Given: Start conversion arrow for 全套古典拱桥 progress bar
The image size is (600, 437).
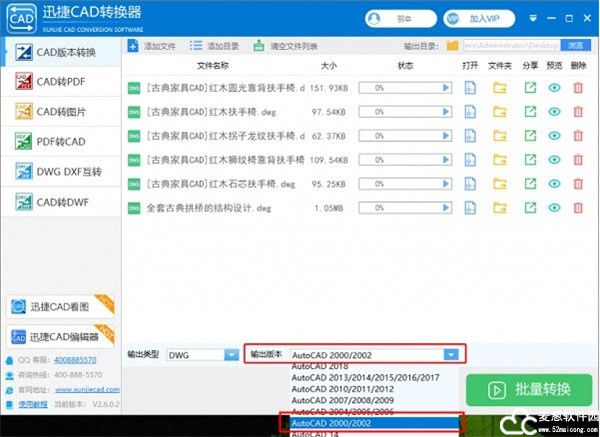Looking at the screenshot, I should (446, 208).
